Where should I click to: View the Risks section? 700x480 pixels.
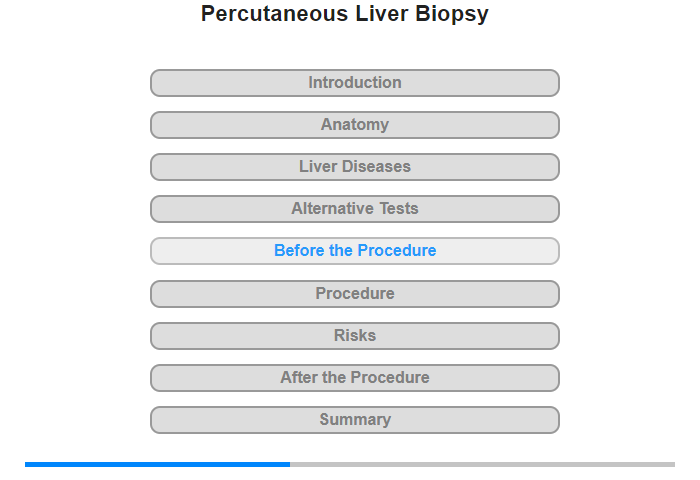click(355, 336)
